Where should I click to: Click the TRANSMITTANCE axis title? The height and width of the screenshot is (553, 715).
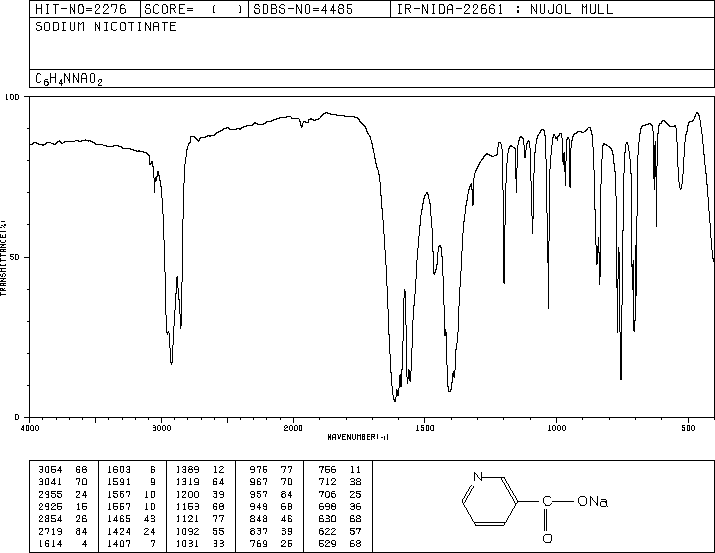[x=3, y=258]
